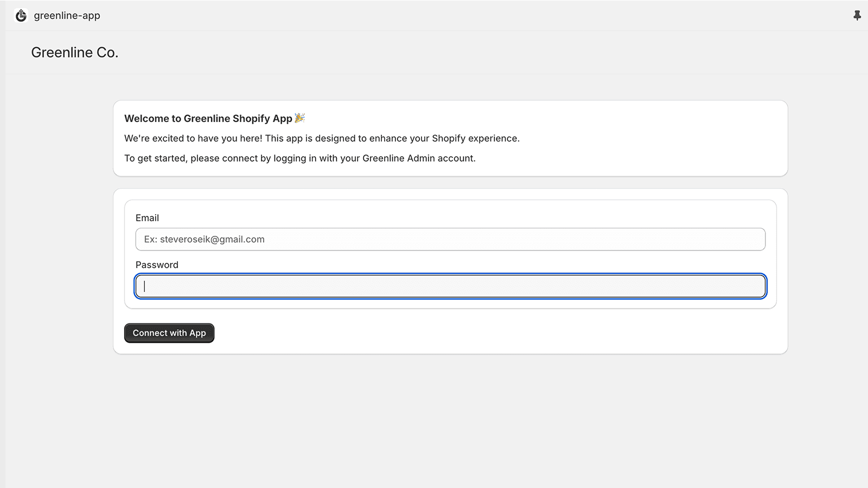
Task: Click the email placeholder example text
Action: pos(205,240)
